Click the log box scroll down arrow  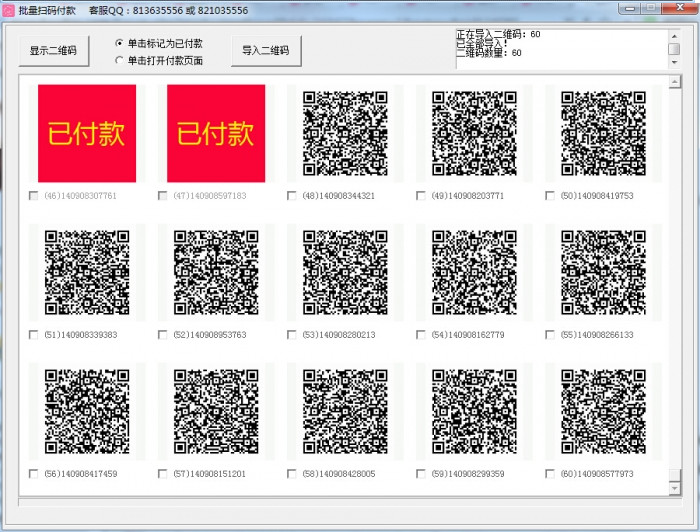click(675, 62)
